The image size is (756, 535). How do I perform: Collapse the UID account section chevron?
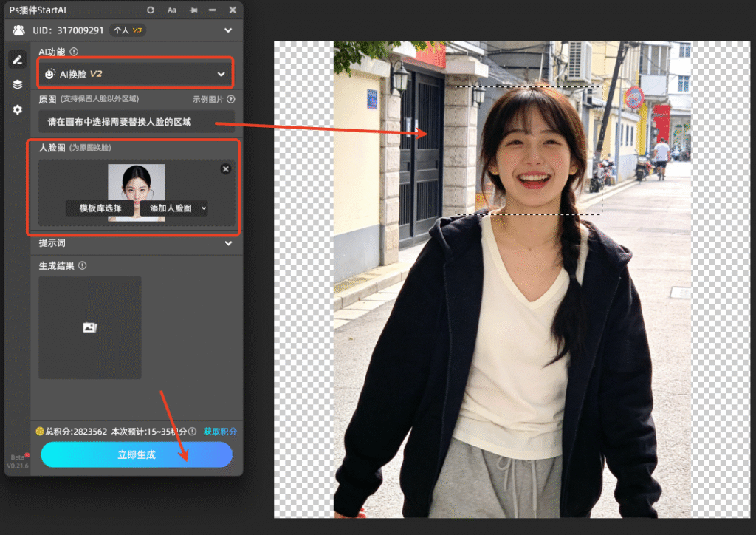click(x=227, y=30)
